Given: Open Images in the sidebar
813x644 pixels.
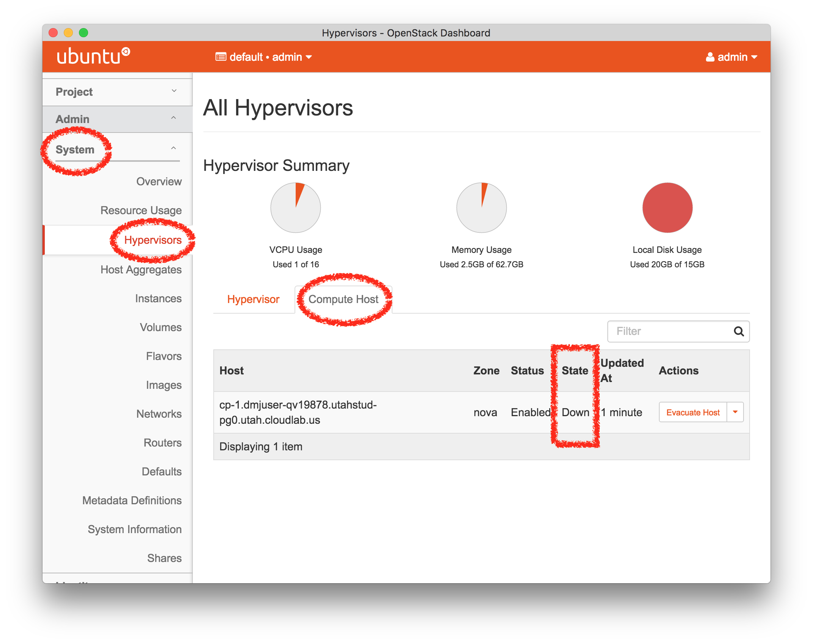Looking at the screenshot, I should tap(164, 385).
